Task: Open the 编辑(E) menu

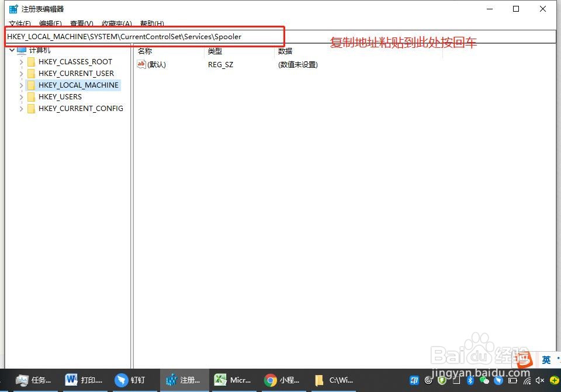Action: coord(50,24)
